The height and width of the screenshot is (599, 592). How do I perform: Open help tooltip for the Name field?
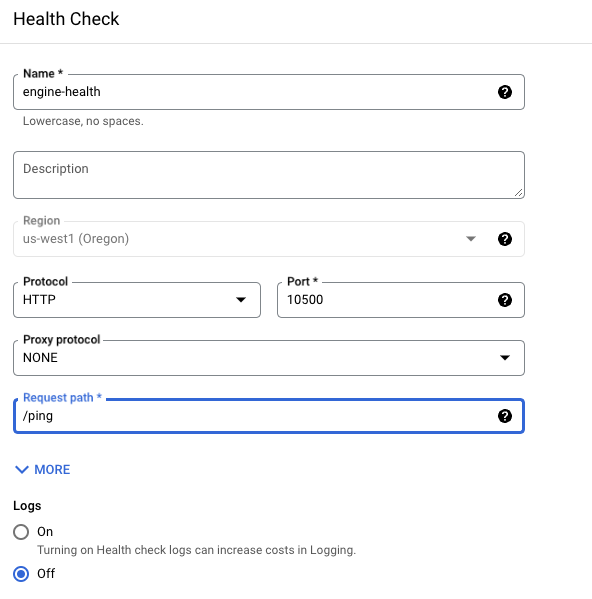tap(505, 92)
